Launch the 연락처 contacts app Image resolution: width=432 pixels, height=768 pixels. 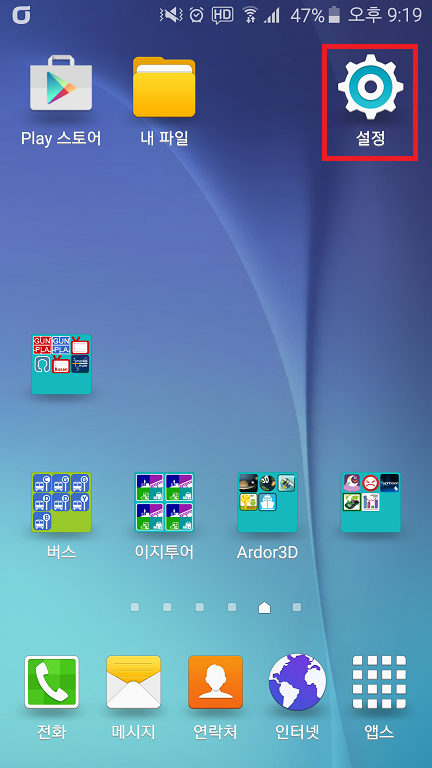(x=216, y=682)
